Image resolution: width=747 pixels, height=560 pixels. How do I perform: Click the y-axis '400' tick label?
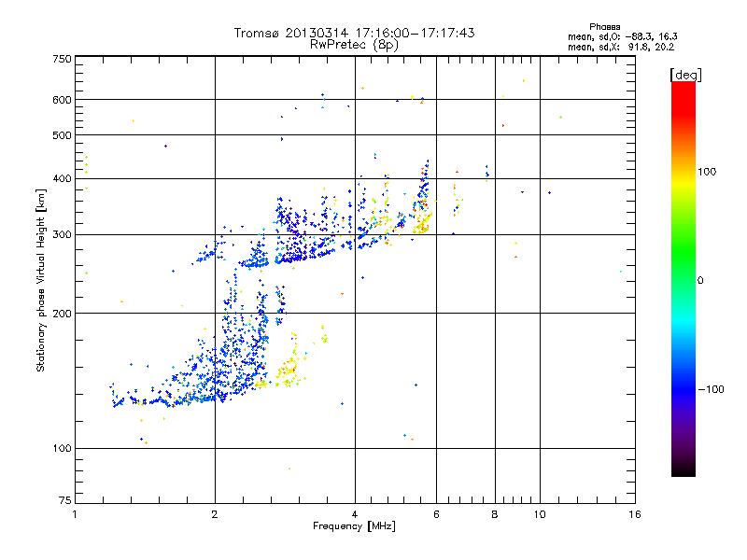(x=62, y=179)
